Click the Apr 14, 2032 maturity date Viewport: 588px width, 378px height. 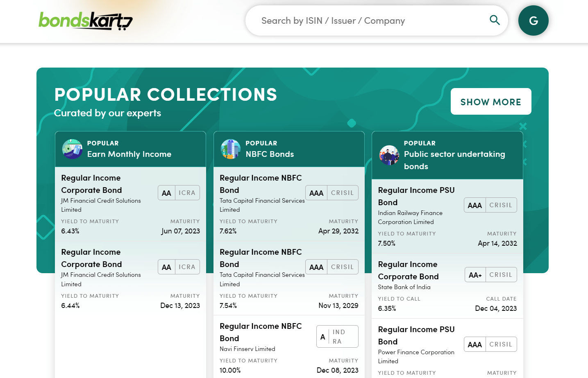(497, 243)
